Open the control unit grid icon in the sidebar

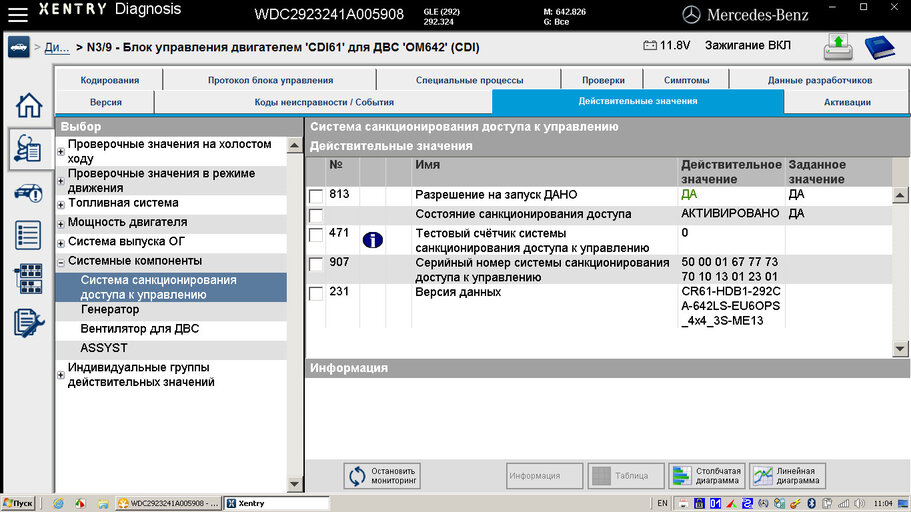[28, 278]
